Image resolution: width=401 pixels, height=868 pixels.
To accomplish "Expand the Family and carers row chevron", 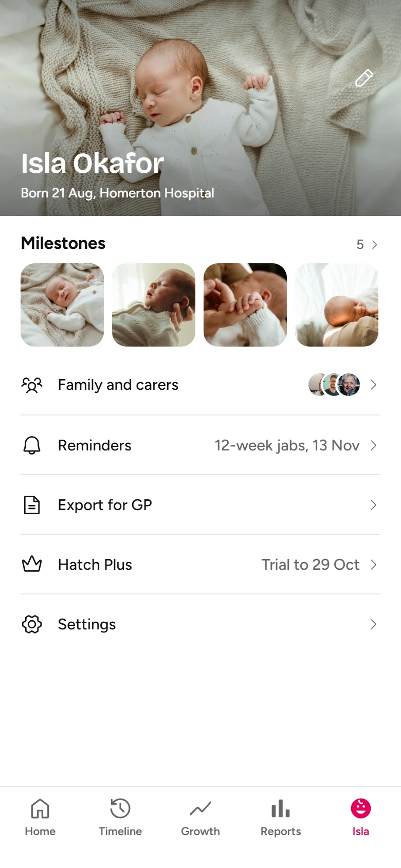I will (374, 385).
